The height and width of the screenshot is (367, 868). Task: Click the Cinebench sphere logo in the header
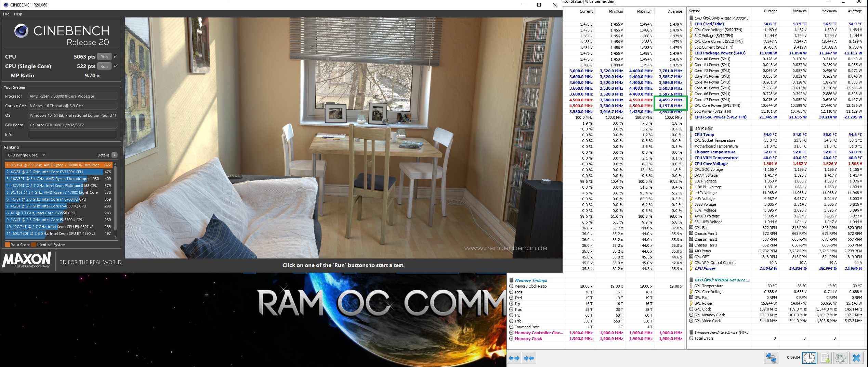click(21, 31)
